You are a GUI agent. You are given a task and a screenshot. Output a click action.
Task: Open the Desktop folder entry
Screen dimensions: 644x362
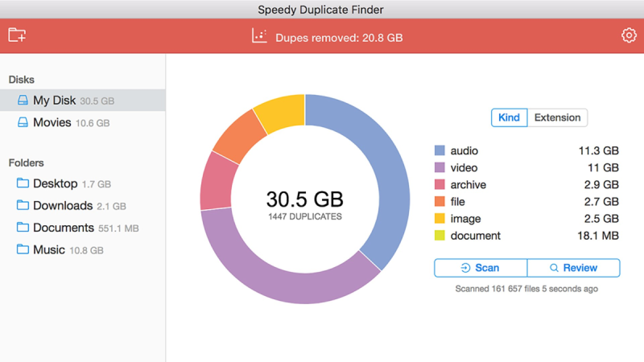[x=83, y=183]
